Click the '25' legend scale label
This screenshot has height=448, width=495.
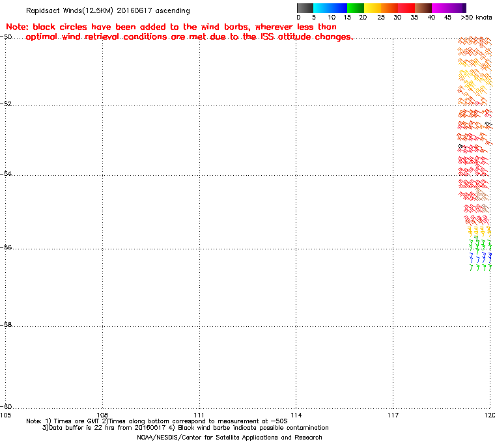point(381,18)
